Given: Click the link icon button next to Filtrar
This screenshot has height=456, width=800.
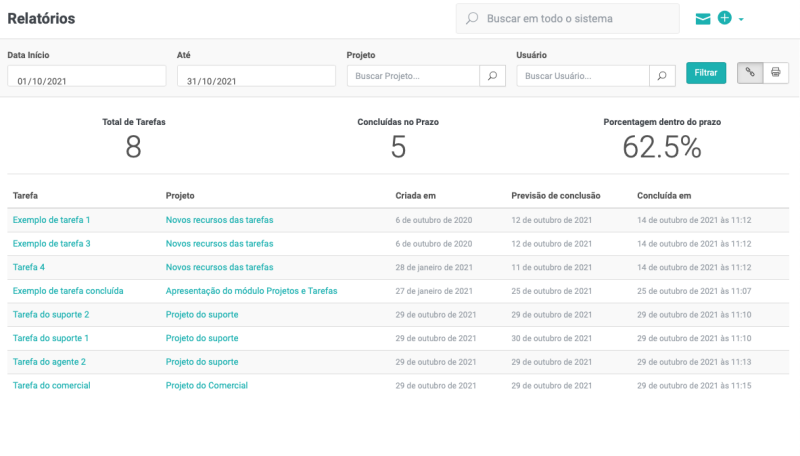Looking at the screenshot, I should coord(750,73).
